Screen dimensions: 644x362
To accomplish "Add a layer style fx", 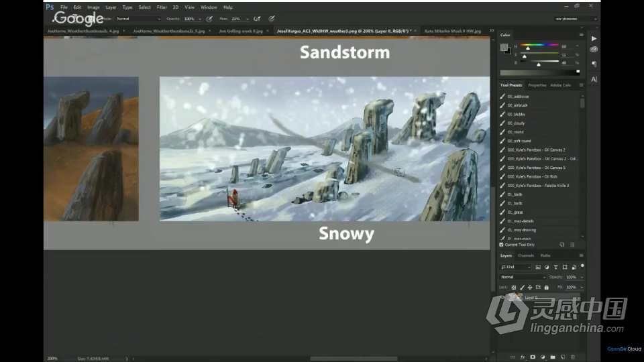I will (523, 357).
